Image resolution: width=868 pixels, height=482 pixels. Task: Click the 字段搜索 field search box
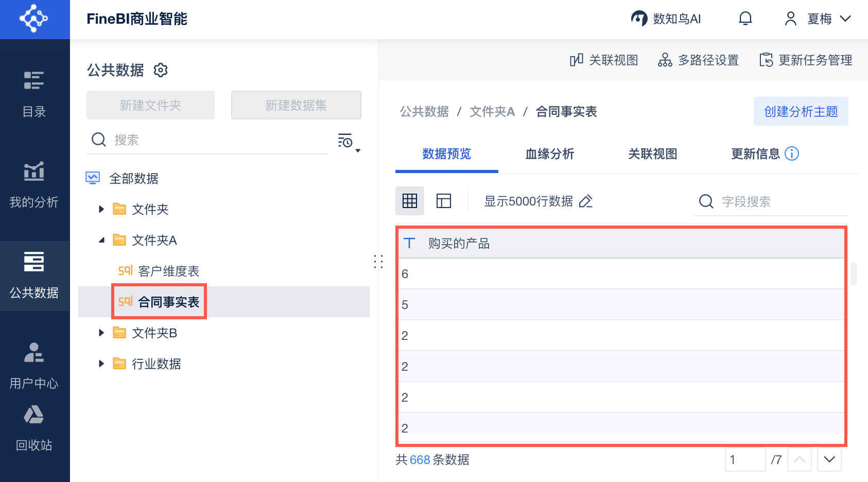click(x=772, y=201)
